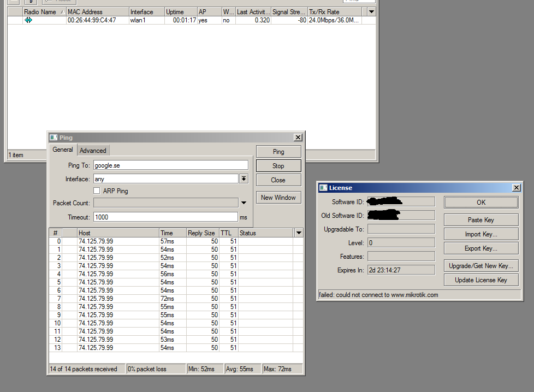Expand the Packet Count field arrow
Viewport: 534px width, 392px height.
tap(244, 203)
